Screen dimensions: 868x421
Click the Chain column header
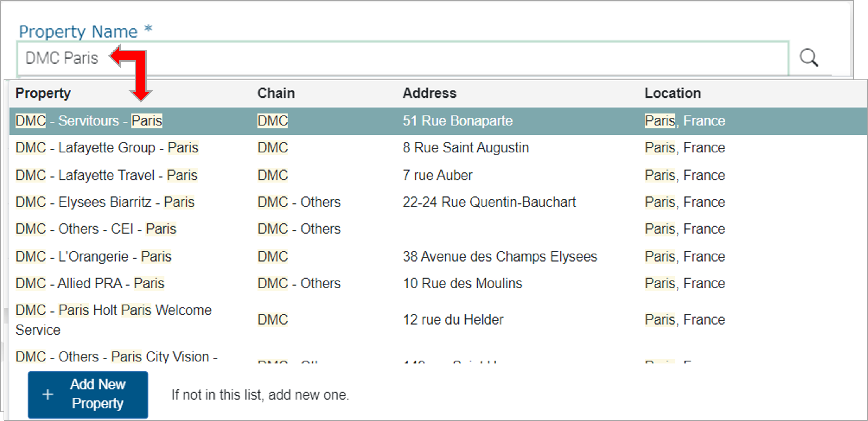[x=276, y=93]
